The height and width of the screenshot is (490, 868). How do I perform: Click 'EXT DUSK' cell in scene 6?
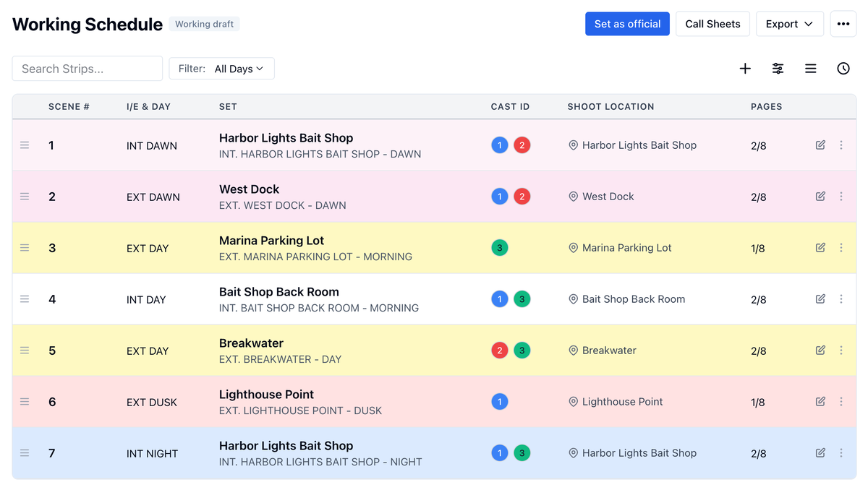point(152,403)
